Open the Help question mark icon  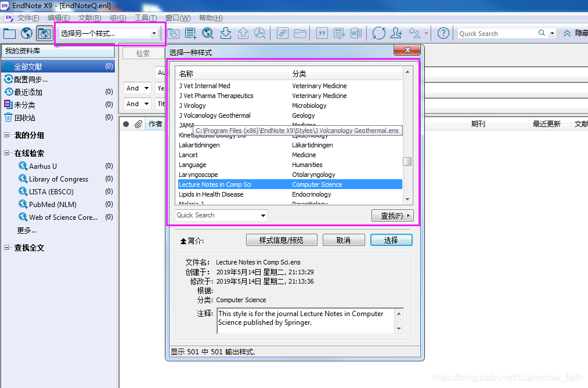pos(443,33)
